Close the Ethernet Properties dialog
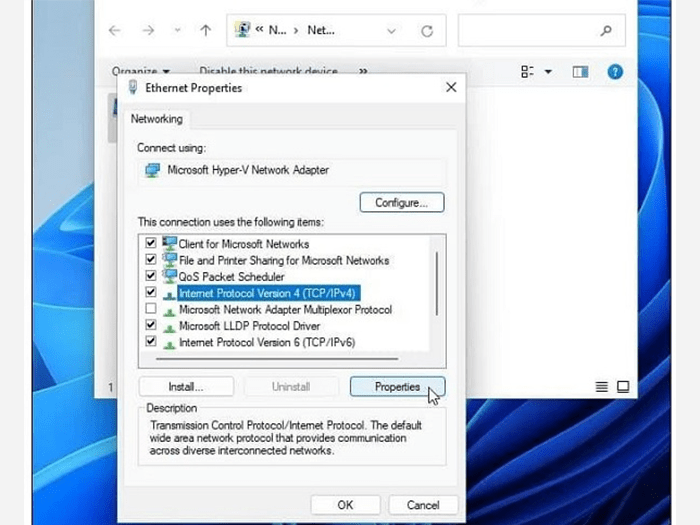This screenshot has width=700, height=525. pos(451,87)
